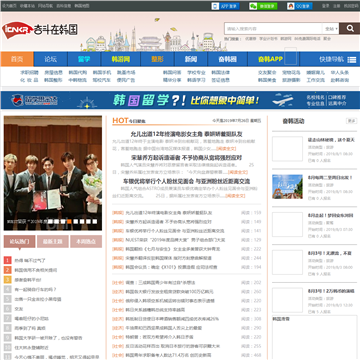360x360 pixels.
Task: Expand the 快捷导航 quick navigation menu
Action: click(x=337, y=59)
